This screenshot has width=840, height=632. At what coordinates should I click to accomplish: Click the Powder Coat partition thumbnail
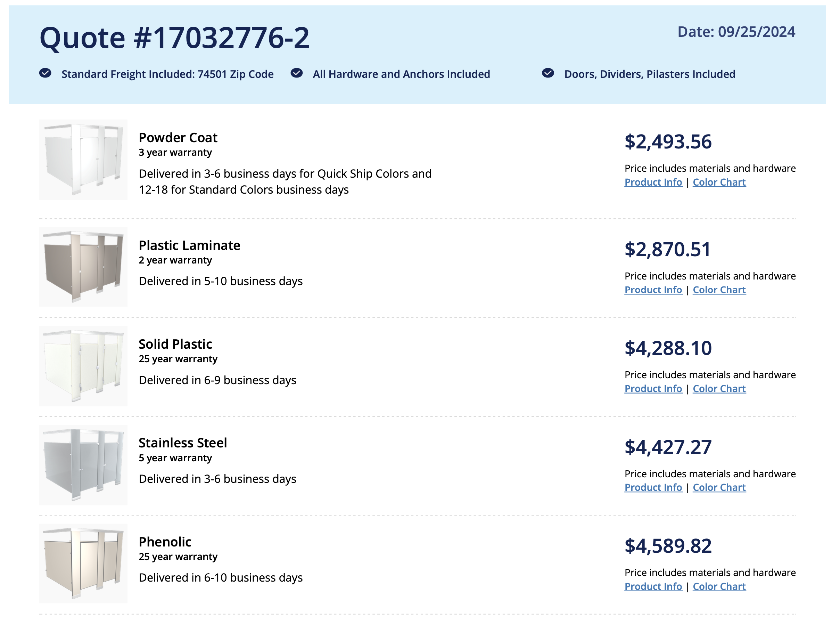click(83, 160)
